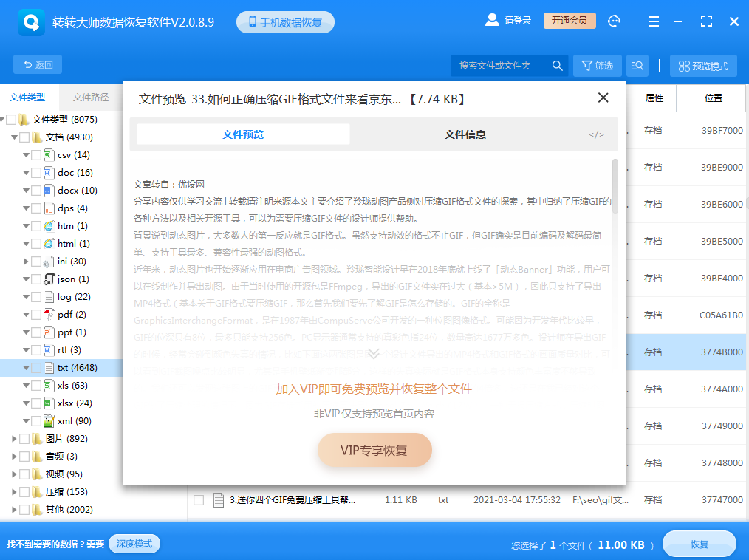
Task: Enable 深度模式 deep scan button
Action: click(x=134, y=544)
